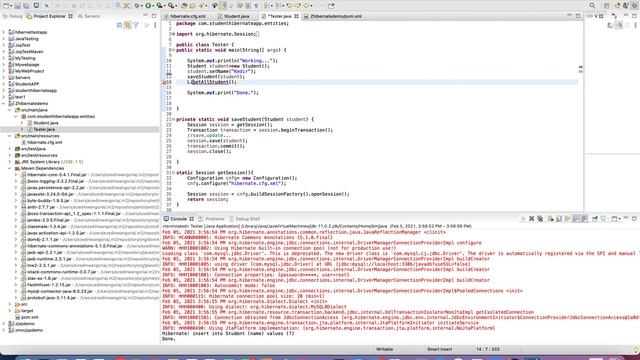Select the com.studenthibernateapp.entities package

pos(61,116)
